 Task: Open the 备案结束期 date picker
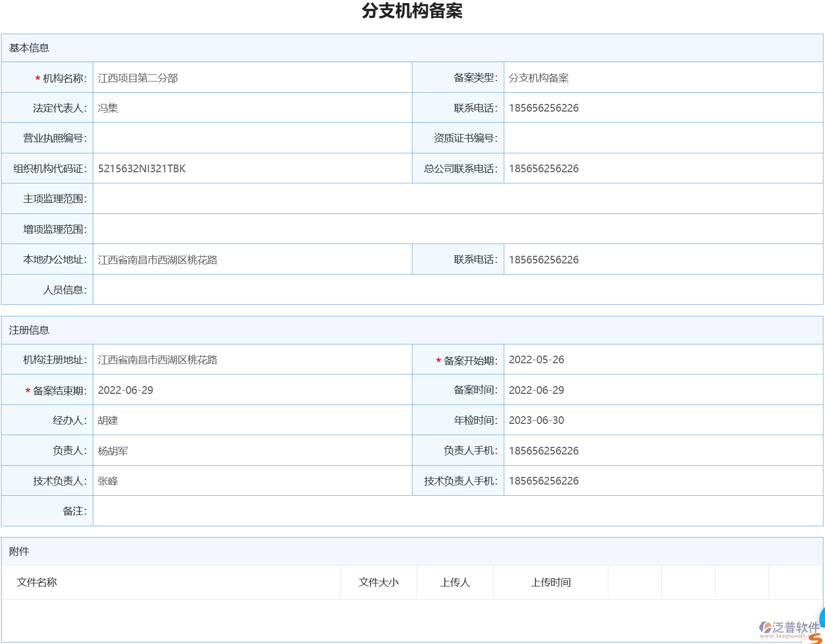point(126,390)
